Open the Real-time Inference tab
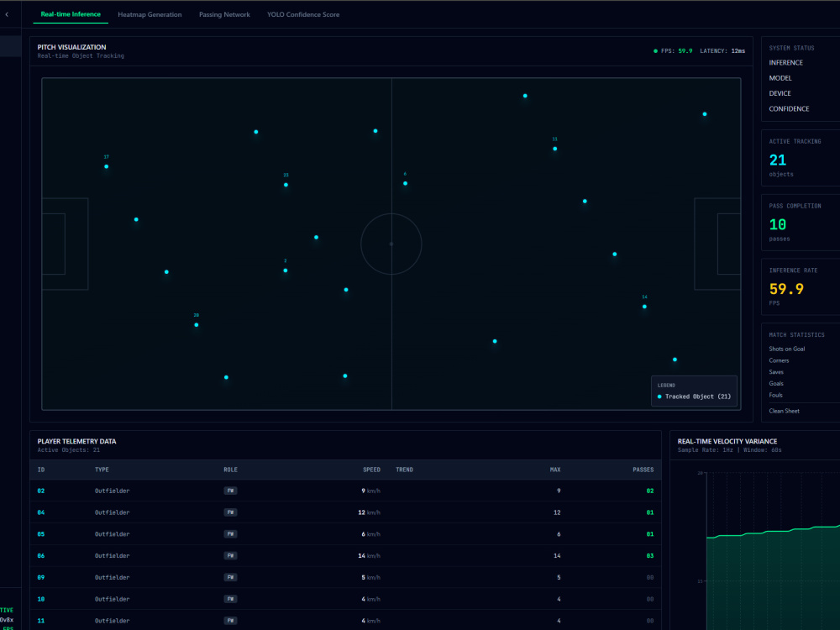Screen dimensions: 840x630 [71, 14]
